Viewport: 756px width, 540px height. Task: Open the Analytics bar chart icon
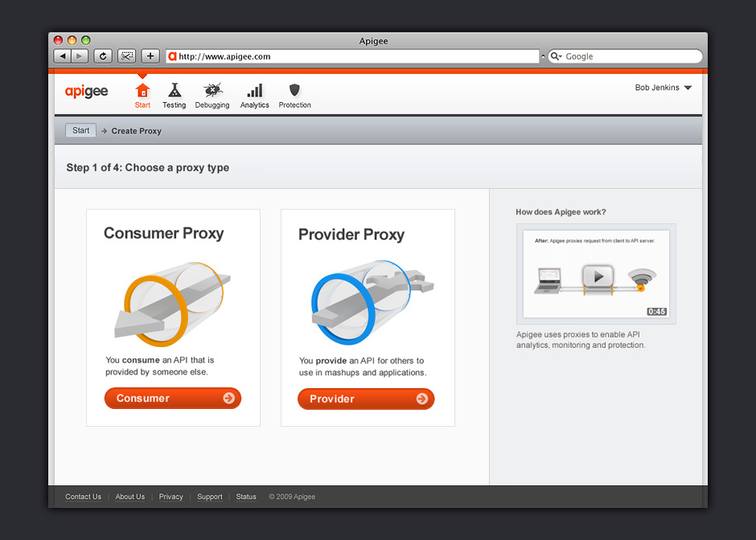254,92
